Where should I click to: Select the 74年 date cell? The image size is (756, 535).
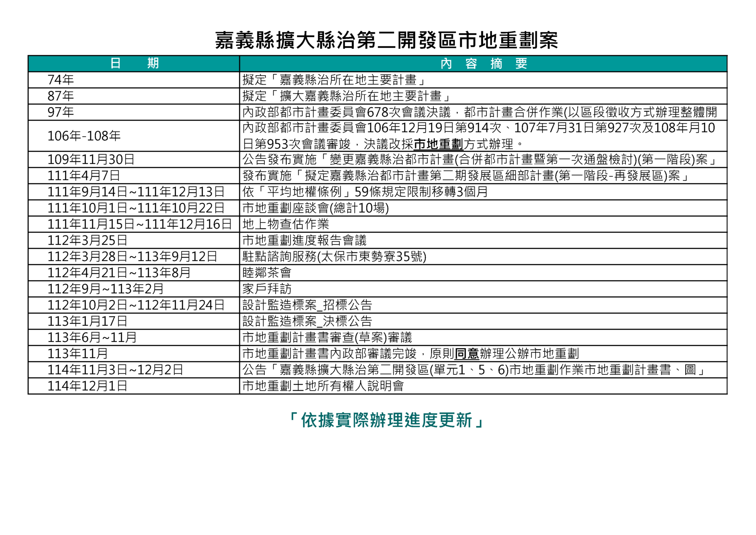[x=61, y=80]
